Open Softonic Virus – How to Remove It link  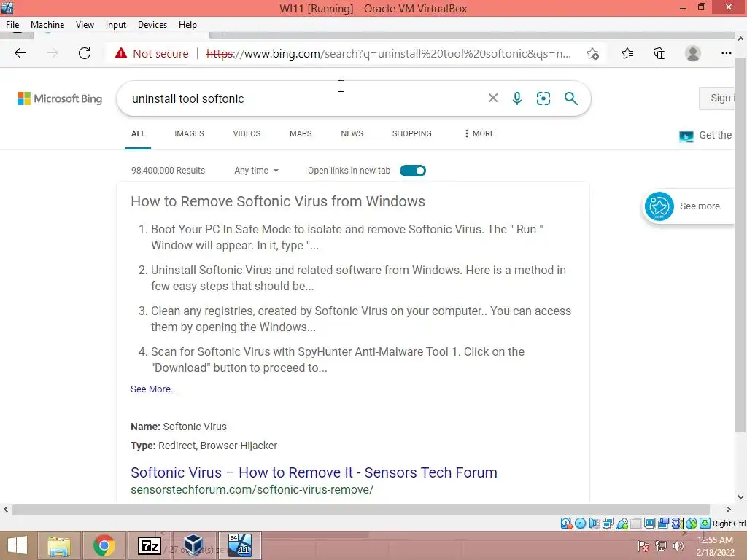(314, 472)
